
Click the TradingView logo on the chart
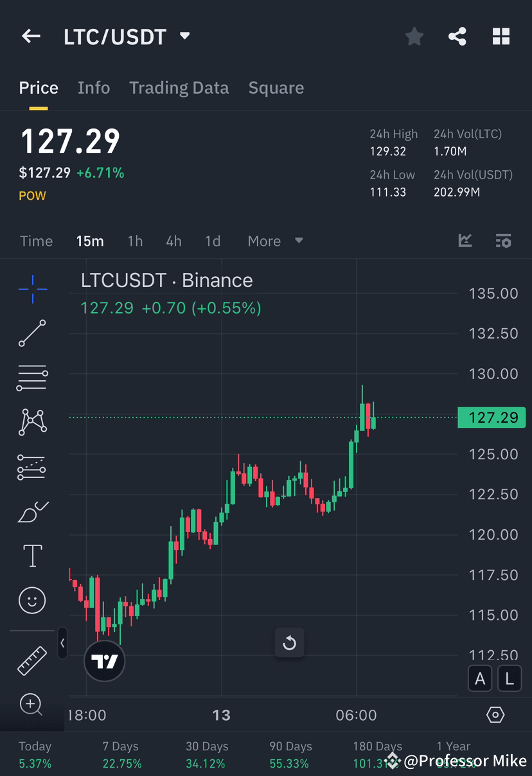(x=104, y=661)
